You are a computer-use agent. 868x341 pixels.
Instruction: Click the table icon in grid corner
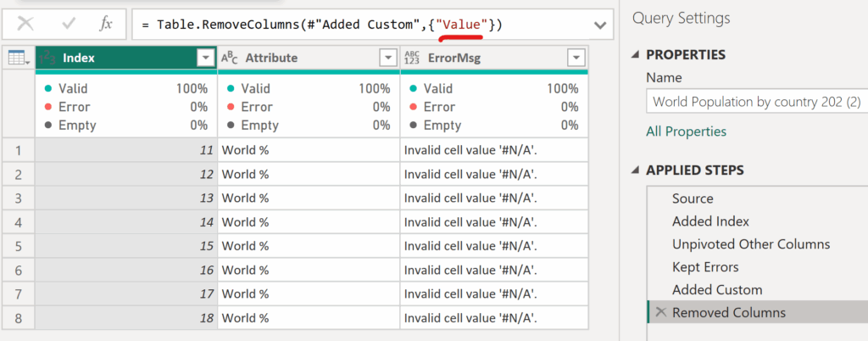pyautogui.click(x=17, y=58)
